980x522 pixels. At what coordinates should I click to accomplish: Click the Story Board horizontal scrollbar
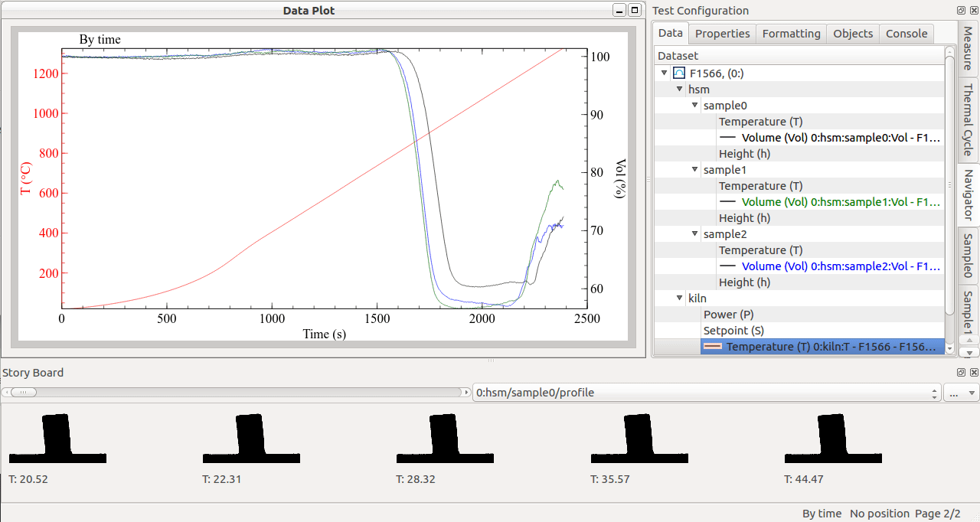[x=237, y=392]
